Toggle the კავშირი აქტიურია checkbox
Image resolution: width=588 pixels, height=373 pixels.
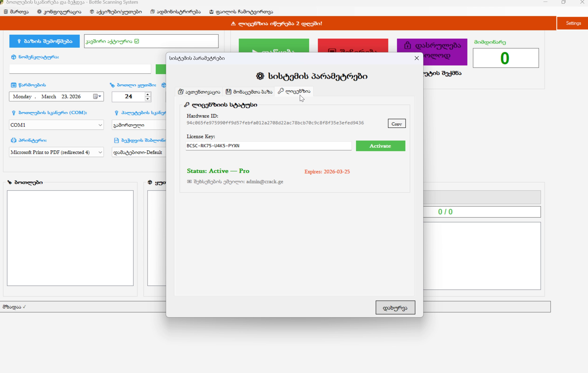pos(137,41)
